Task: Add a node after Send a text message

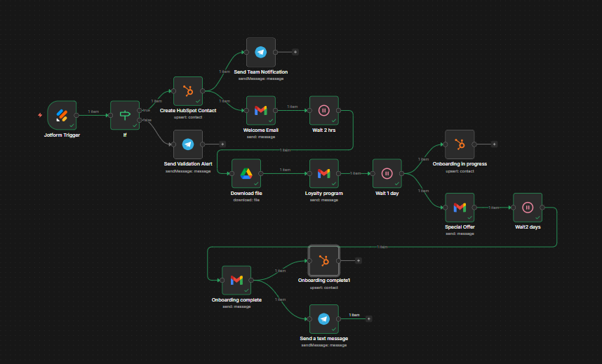Action: pos(368,319)
